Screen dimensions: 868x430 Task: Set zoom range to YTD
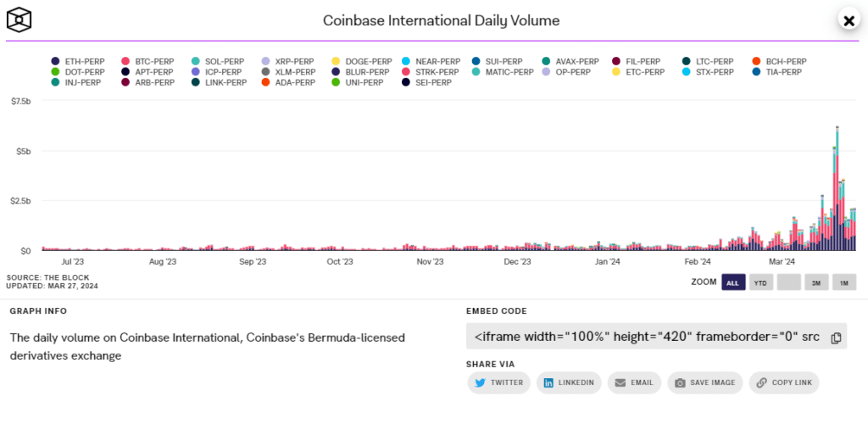(x=761, y=282)
